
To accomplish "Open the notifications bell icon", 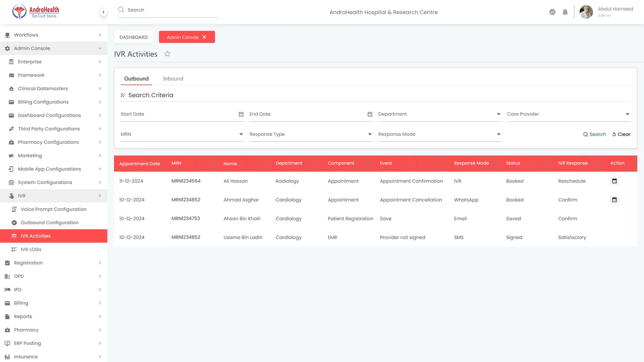I will click(x=565, y=12).
